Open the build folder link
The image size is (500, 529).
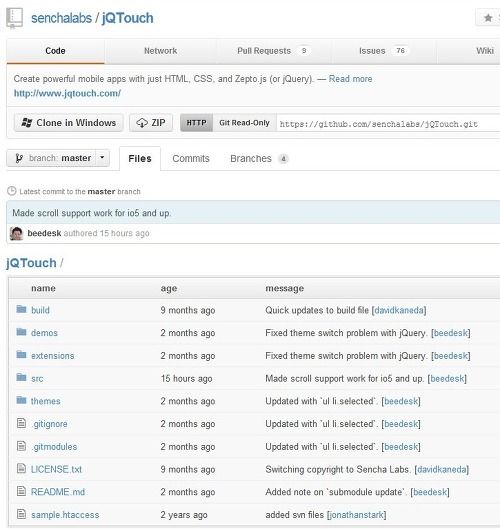pyautogui.click(x=40, y=310)
